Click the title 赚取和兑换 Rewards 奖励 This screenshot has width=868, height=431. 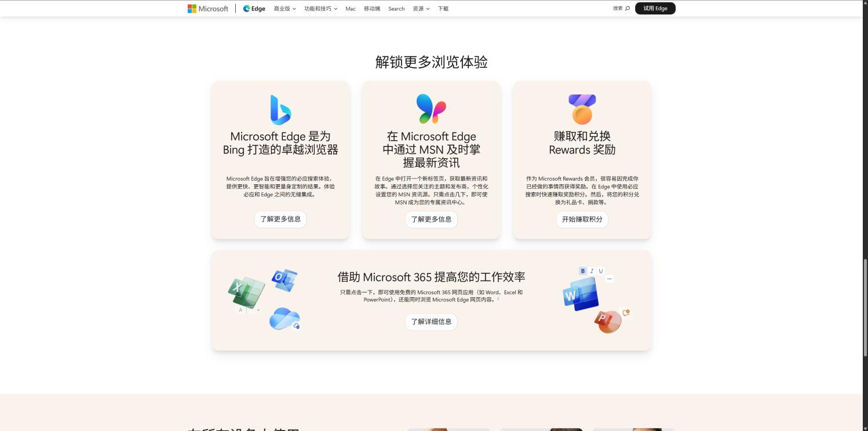pos(582,143)
